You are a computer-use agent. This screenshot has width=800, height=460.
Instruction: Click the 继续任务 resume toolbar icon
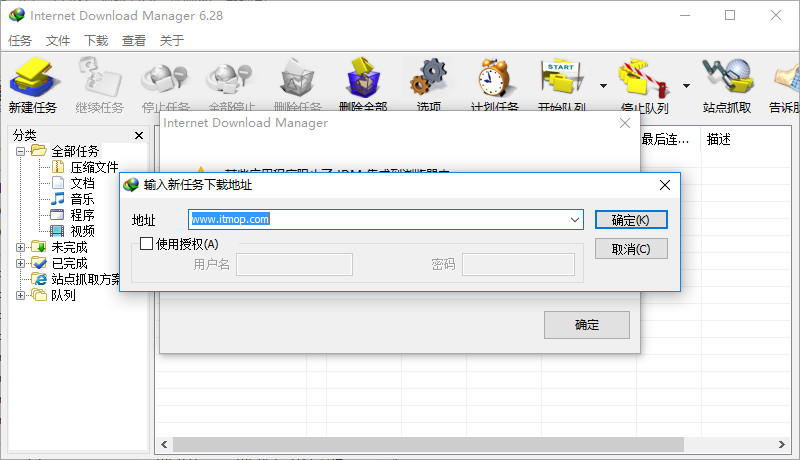point(99,78)
